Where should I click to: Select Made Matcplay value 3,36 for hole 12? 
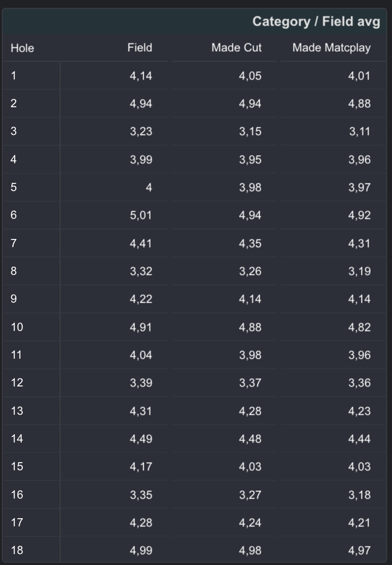[359, 383]
